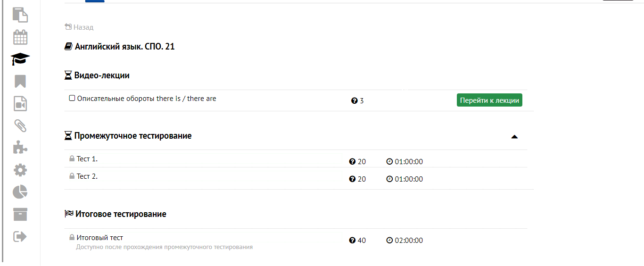This screenshot has height=266, width=644.
Task: Open the calendar icon in sidebar
Action: coord(20,37)
